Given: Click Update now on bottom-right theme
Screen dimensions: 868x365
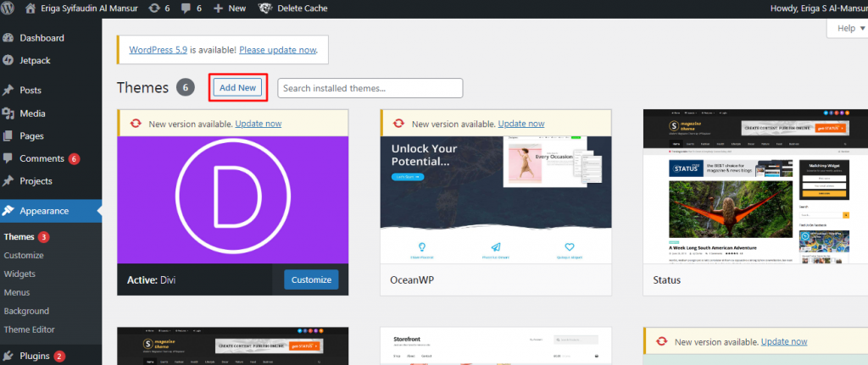Looking at the screenshot, I should (x=784, y=342).
